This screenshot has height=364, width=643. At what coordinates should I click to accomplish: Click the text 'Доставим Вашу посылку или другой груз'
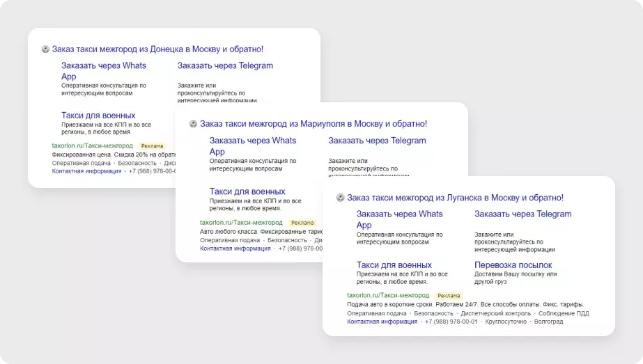pyautogui.click(x=516, y=278)
